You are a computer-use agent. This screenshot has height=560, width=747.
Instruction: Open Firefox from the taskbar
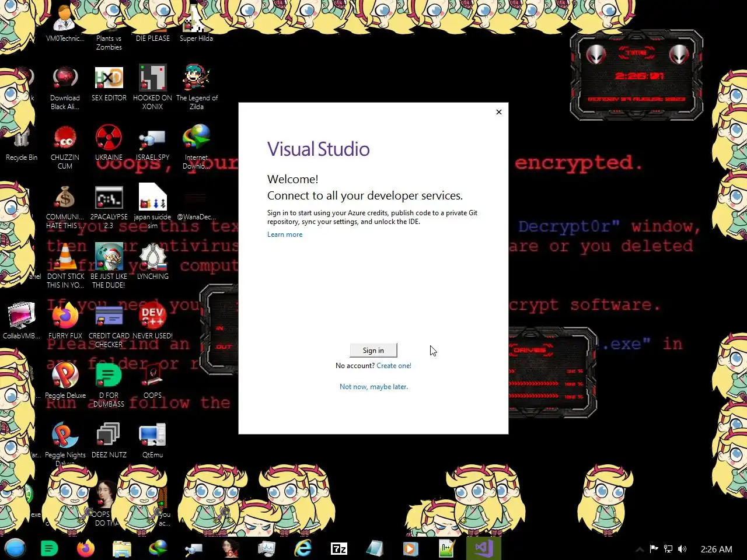(86, 548)
